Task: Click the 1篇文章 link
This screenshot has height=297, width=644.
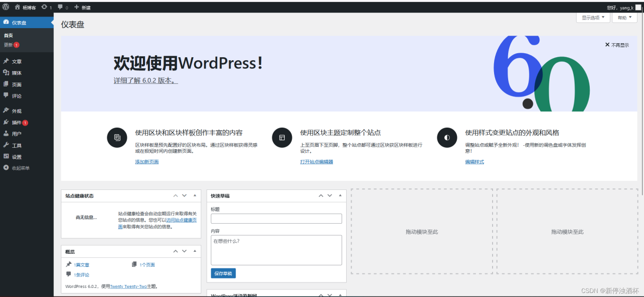Action: [x=82, y=264]
